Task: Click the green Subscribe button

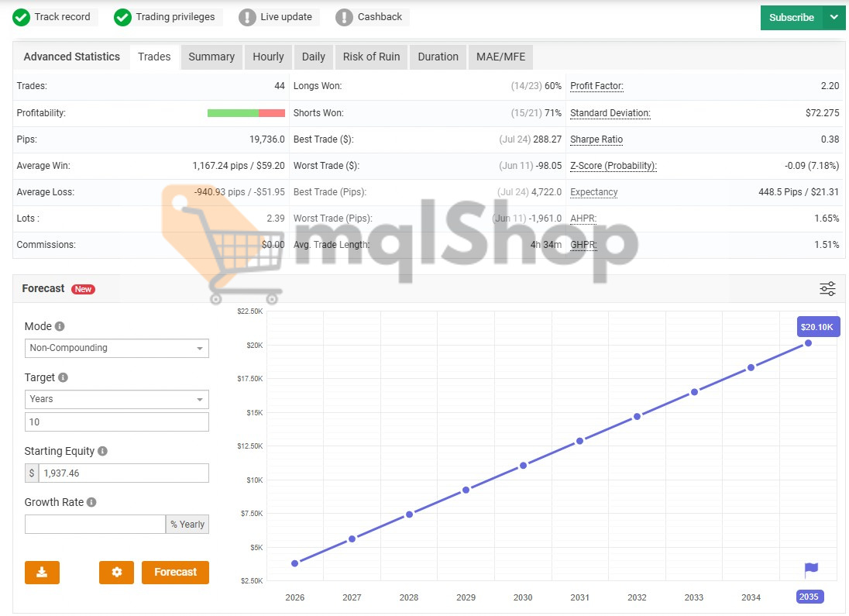Action: (x=791, y=17)
